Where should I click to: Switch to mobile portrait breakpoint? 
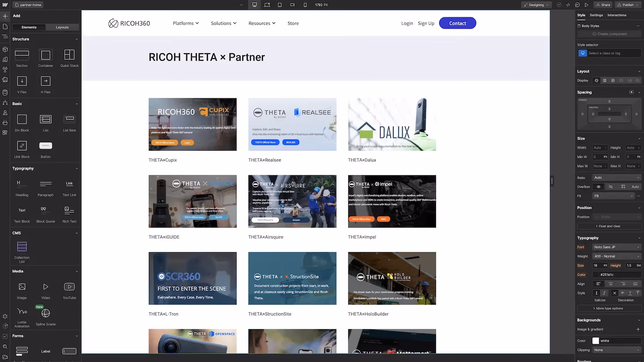(x=305, y=5)
